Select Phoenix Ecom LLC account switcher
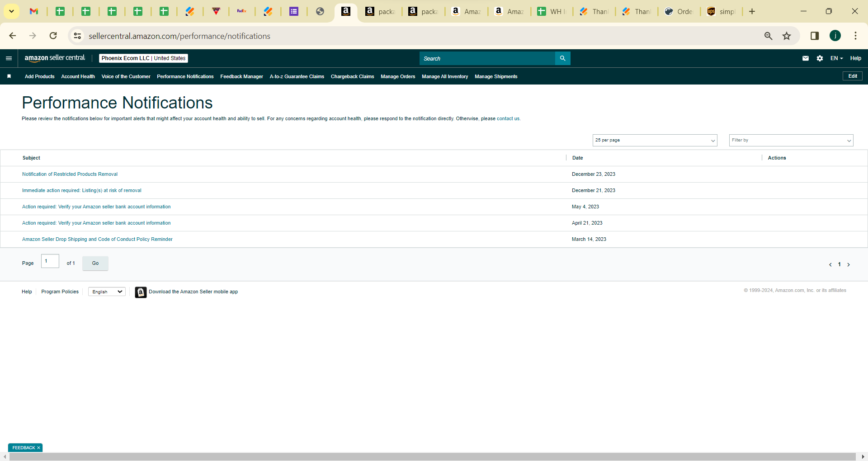Image resolution: width=868 pixels, height=461 pixels. click(x=143, y=58)
